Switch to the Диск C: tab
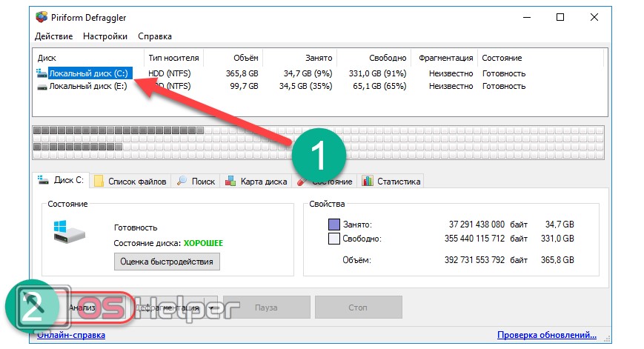Image resolution: width=644 pixels, height=349 pixels. (62, 180)
